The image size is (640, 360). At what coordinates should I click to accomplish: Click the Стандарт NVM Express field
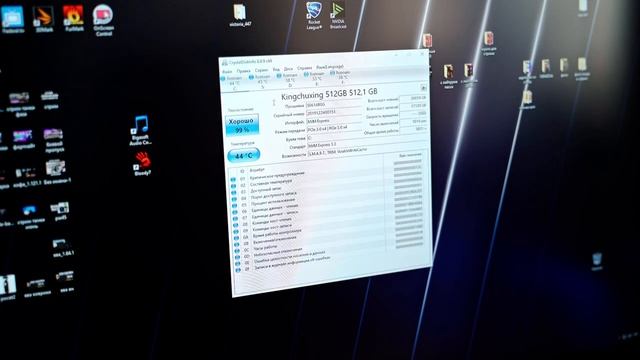click(366, 144)
